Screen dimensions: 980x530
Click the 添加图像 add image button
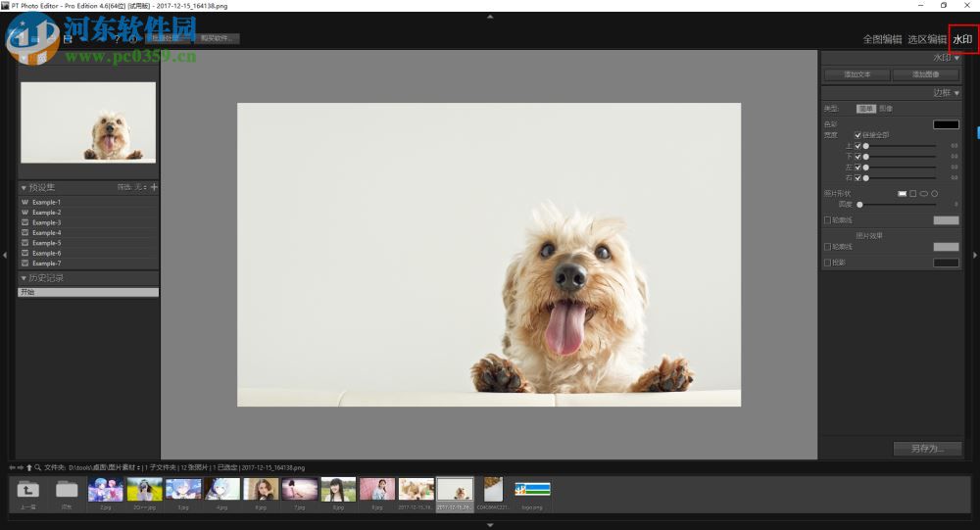[926, 74]
